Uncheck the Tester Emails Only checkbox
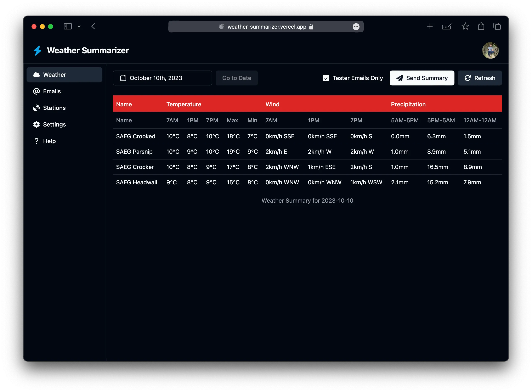This screenshot has width=532, height=392. (x=326, y=78)
